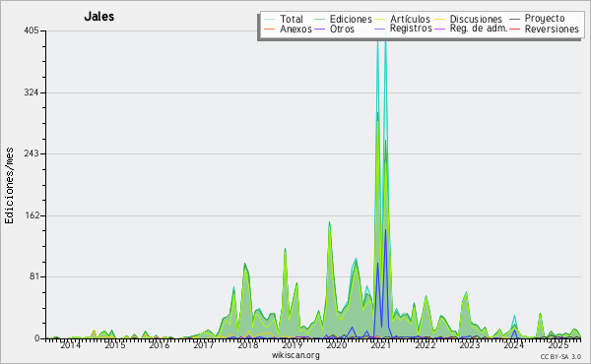
Task: Click the cyan Total legend line swatch
Action: (x=269, y=19)
